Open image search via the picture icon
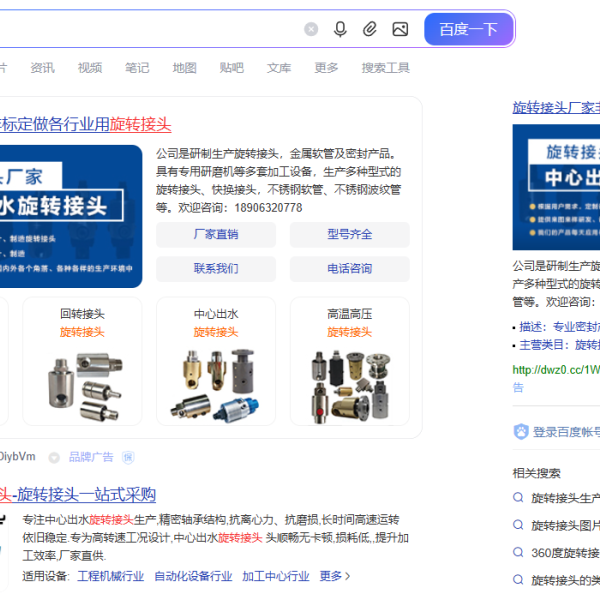 [x=400, y=29]
